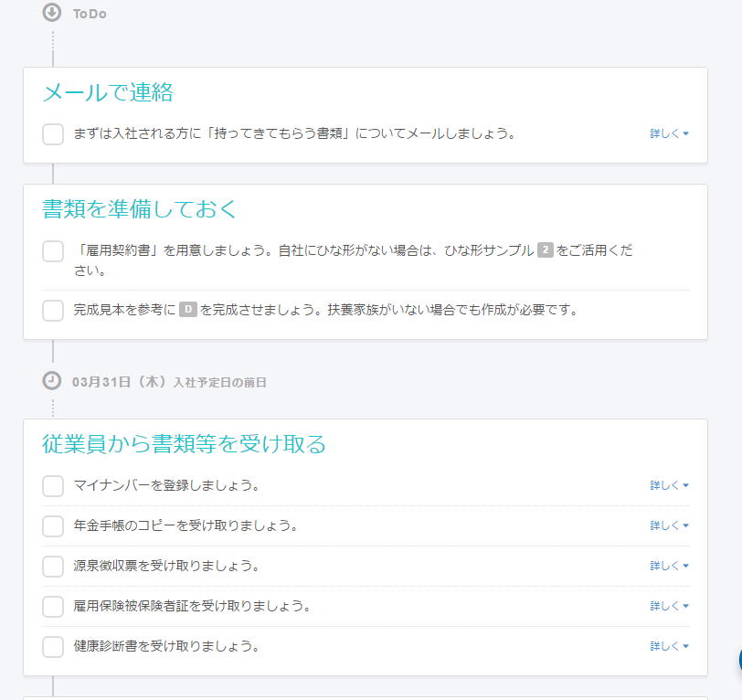Tick the 健康診断書 task checkbox
742x700 pixels.
click(53, 647)
